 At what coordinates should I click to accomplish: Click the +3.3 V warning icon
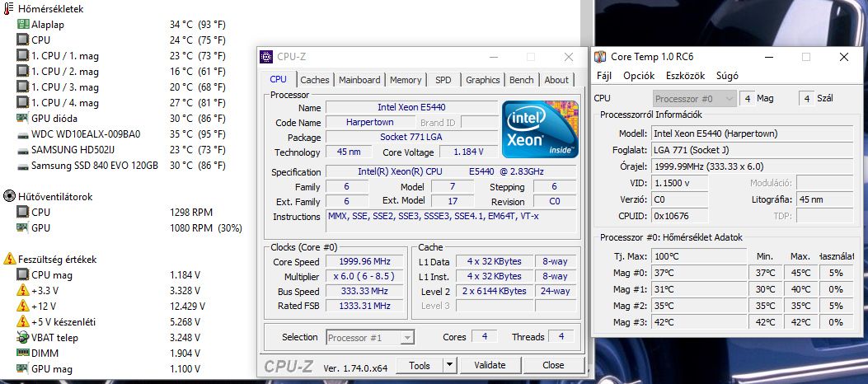coord(23,290)
